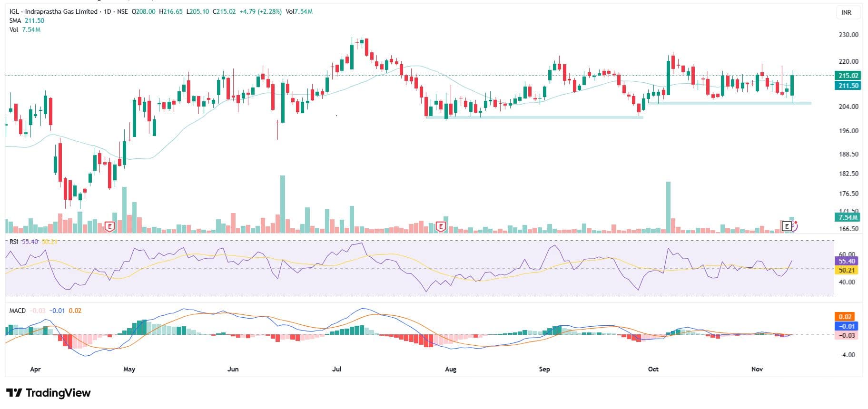Screen dimensions: 868x409
Task: Click the Vol indicator legend label
Action: (x=14, y=29)
